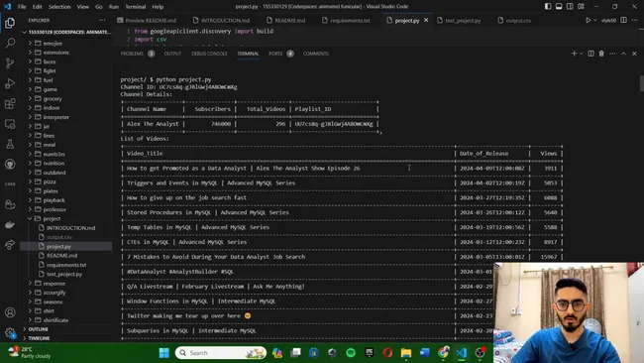
Task: Switch to the PROBLEMS panel tab
Action: pos(132,54)
